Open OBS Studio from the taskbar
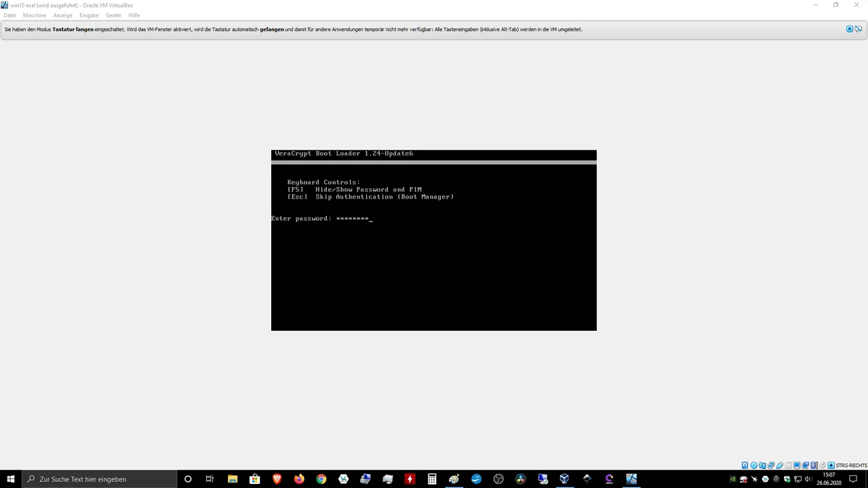This screenshot has height=488, width=868. tap(498, 479)
